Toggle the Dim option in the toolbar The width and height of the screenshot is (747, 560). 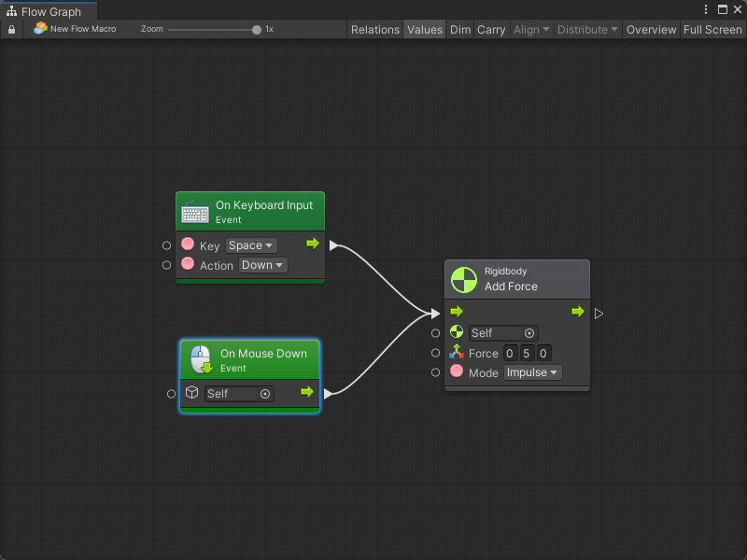[x=460, y=30]
